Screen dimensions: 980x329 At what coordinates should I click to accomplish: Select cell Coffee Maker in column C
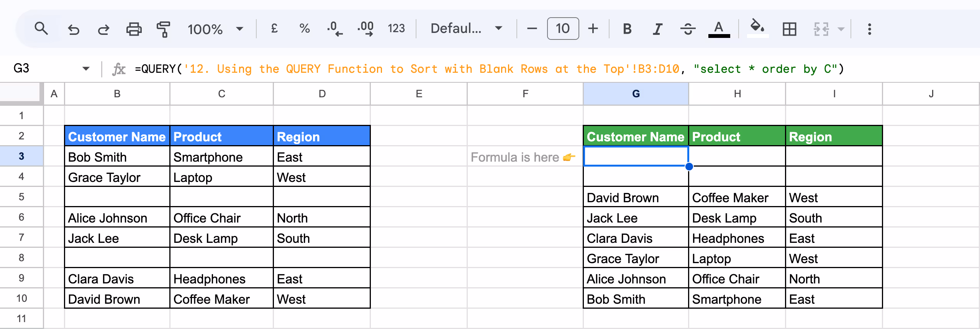221,298
